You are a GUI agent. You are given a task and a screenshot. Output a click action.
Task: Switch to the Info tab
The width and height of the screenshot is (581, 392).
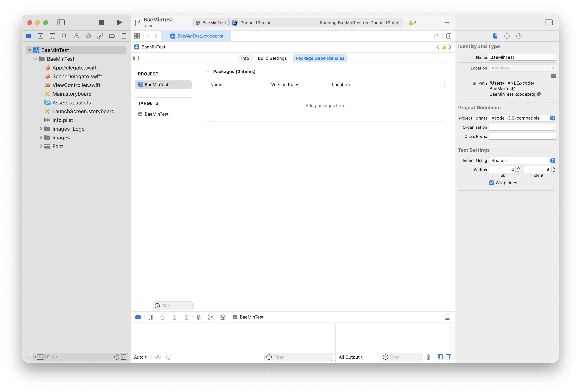tap(245, 58)
